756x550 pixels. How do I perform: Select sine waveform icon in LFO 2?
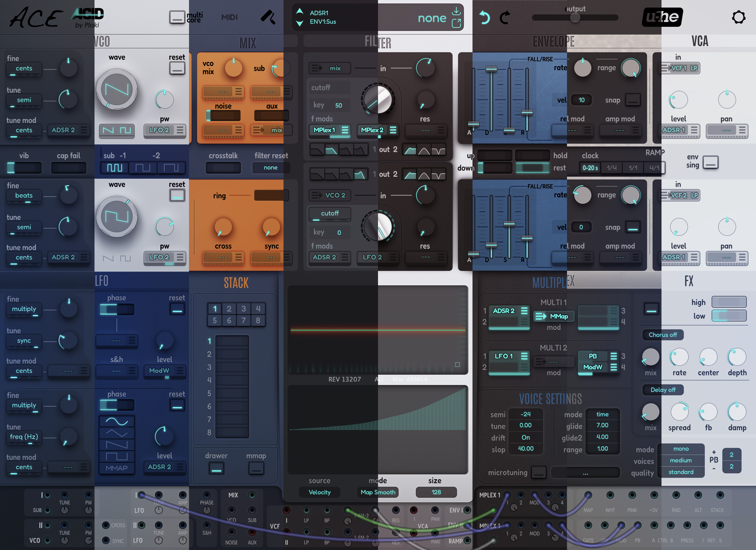[x=117, y=421]
